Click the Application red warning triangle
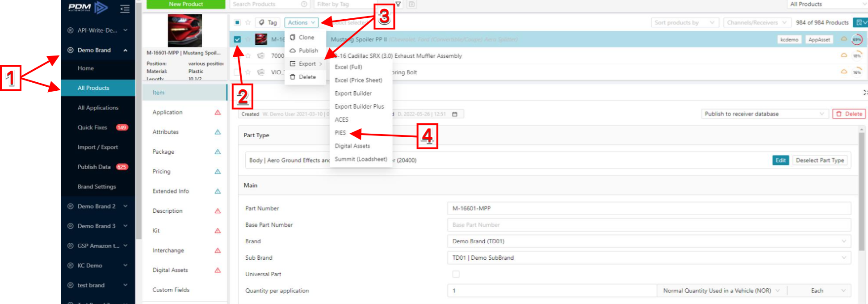 click(x=218, y=112)
